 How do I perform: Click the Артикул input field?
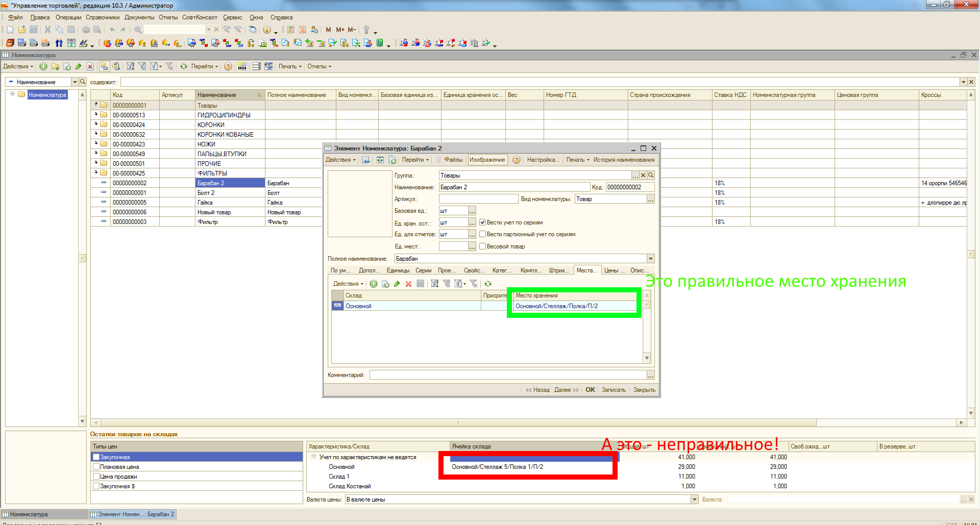pyautogui.click(x=478, y=199)
